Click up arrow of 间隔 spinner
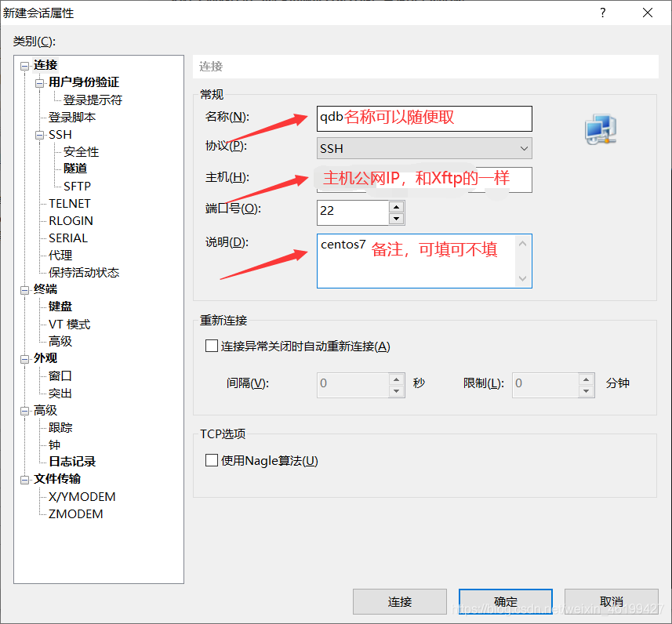672x624 pixels. pos(397,379)
